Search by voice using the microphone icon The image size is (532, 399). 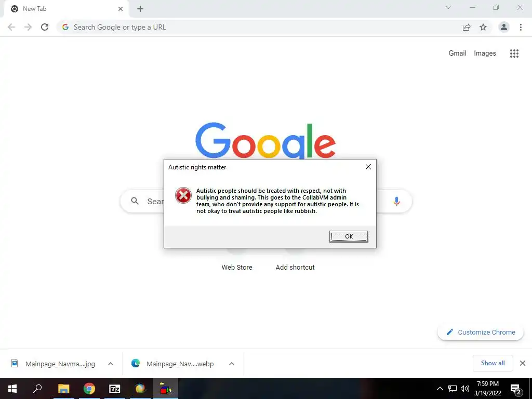396,201
